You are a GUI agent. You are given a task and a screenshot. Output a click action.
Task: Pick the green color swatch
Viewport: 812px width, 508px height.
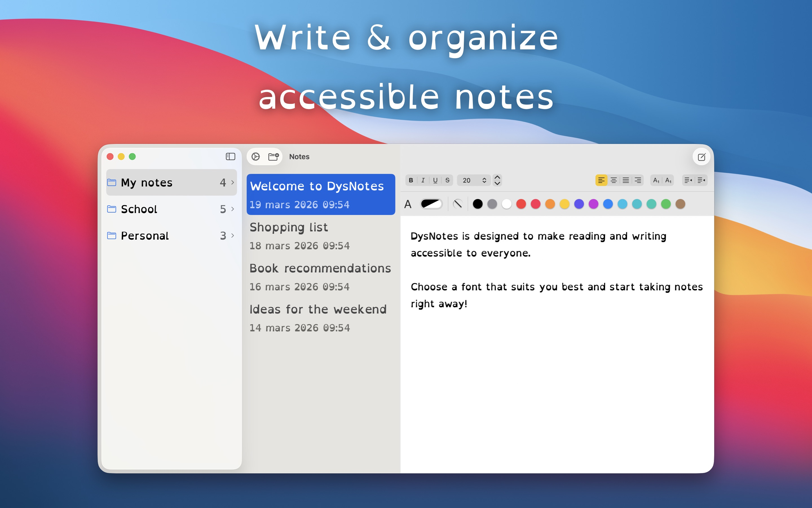click(666, 204)
